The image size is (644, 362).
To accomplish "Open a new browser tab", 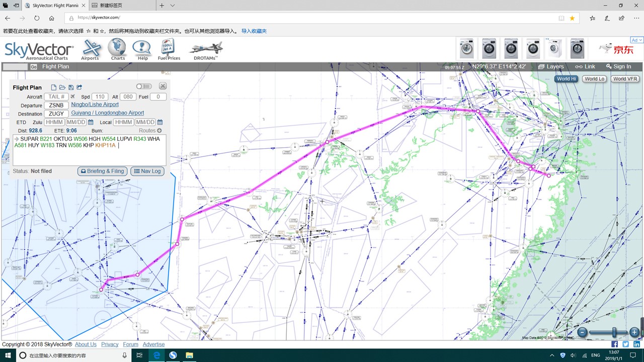I will tap(162, 6).
